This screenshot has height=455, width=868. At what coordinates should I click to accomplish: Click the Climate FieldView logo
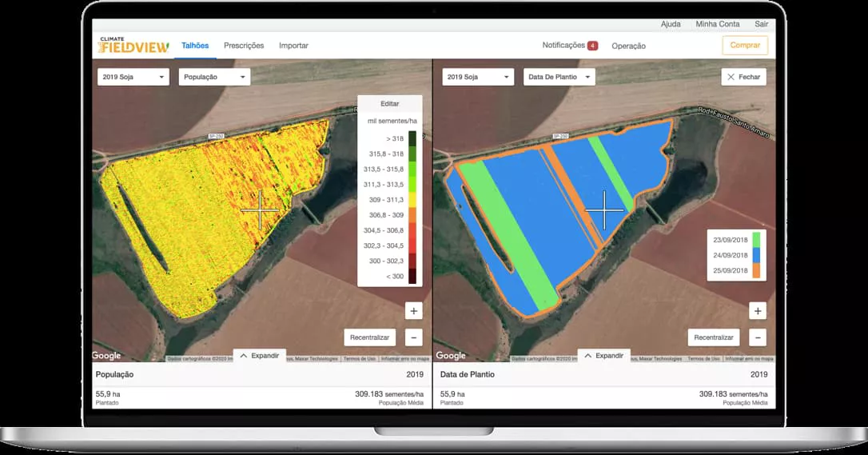click(x=133, y=46)
